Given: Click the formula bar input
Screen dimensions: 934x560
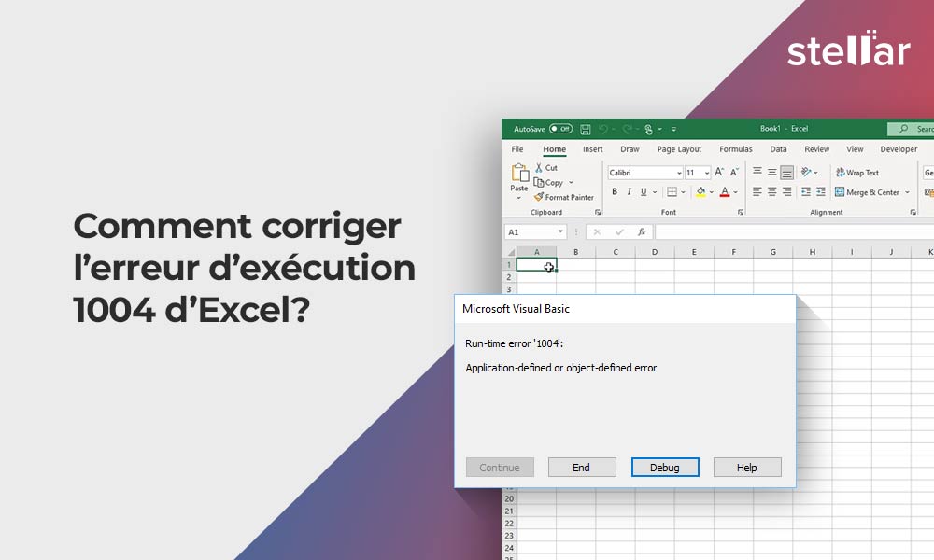Looking at the screenshot, I should pyautogui.click(x=795, y=232).
